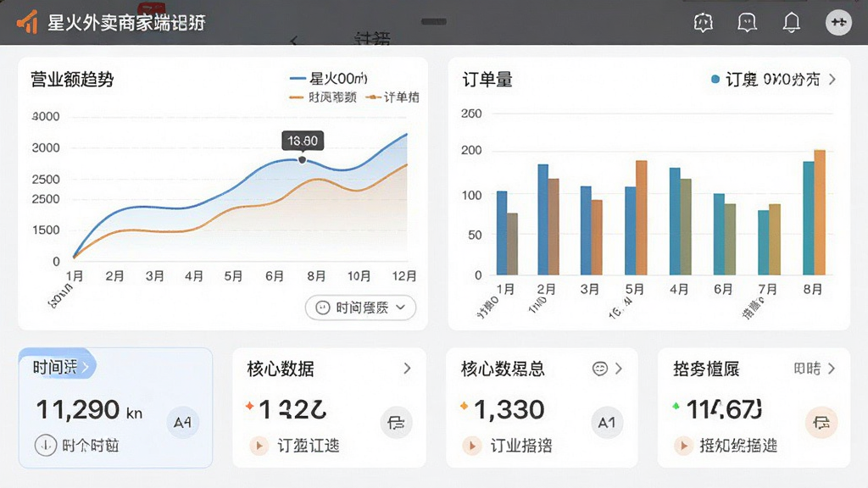Toggle the second orange legend with dot marker
Image resolution: width=868 pixels, height=488 pixels.
[392, 97]
